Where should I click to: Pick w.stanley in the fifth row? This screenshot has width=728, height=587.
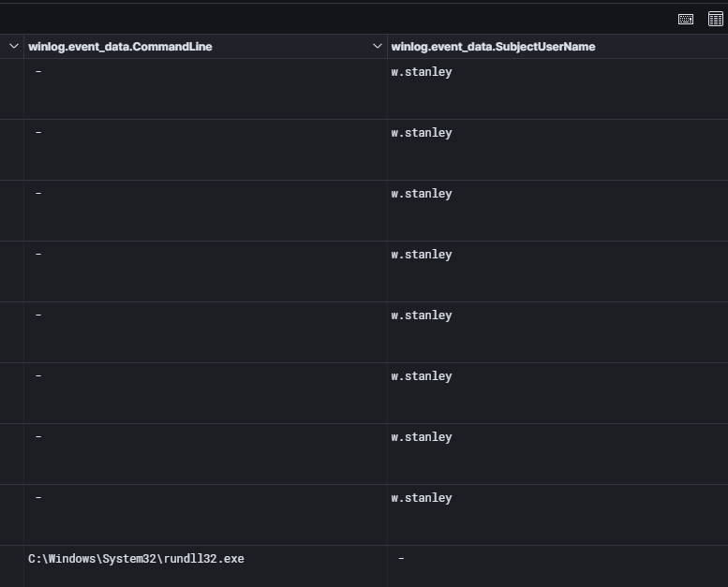[422, 316]
